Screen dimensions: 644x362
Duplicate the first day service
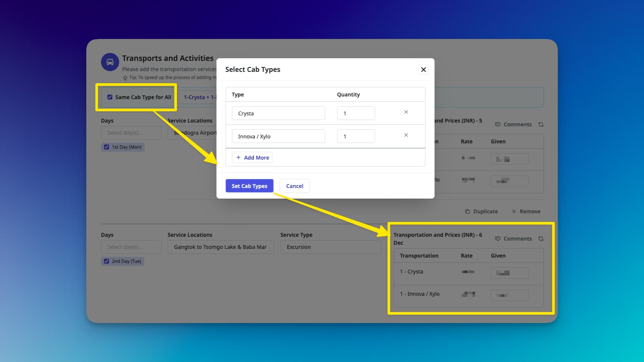pyautogui.click(x=481, y=211)
